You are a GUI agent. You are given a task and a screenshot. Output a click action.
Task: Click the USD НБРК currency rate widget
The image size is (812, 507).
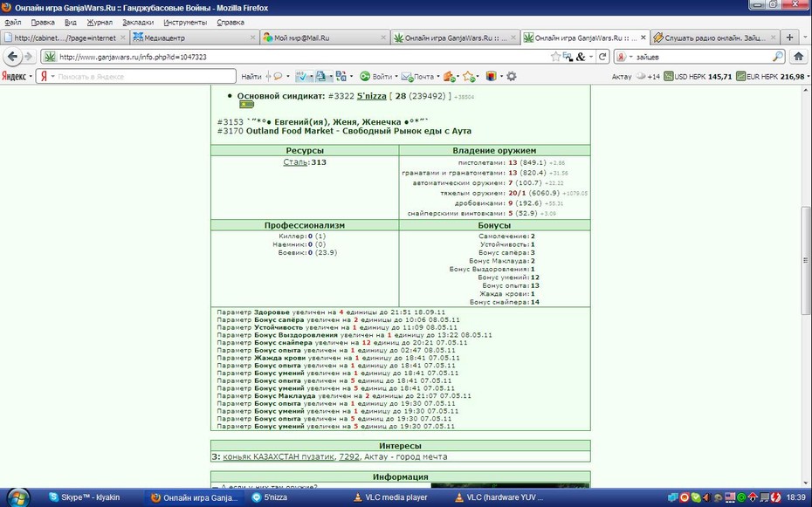698,77
